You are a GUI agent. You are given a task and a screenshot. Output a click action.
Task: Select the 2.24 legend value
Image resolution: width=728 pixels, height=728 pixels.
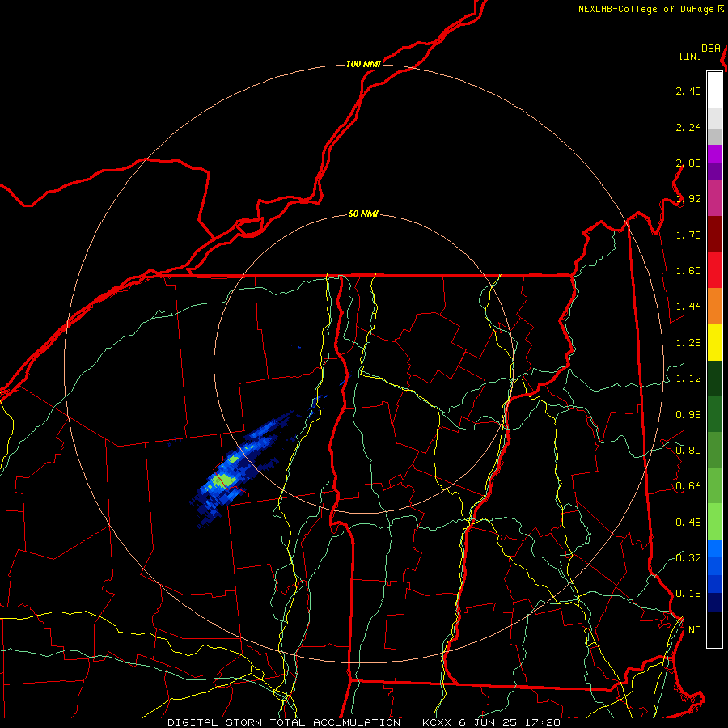(x=688, y=127)
